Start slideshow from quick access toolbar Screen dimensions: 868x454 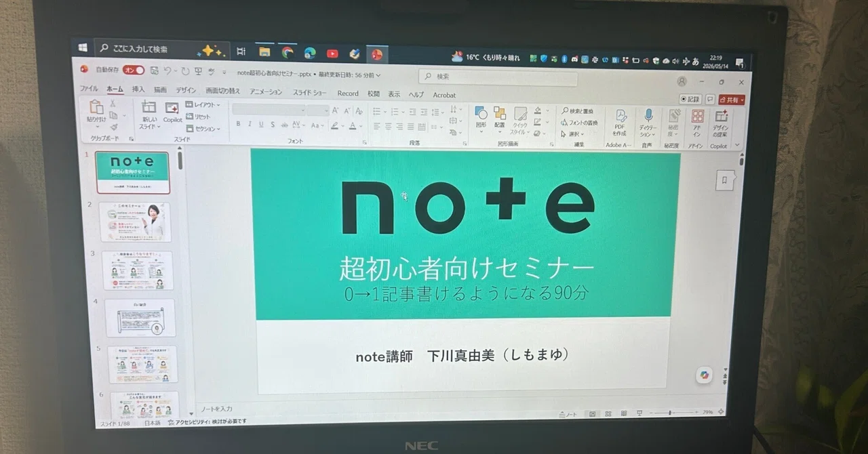click(x=198, y=71)
